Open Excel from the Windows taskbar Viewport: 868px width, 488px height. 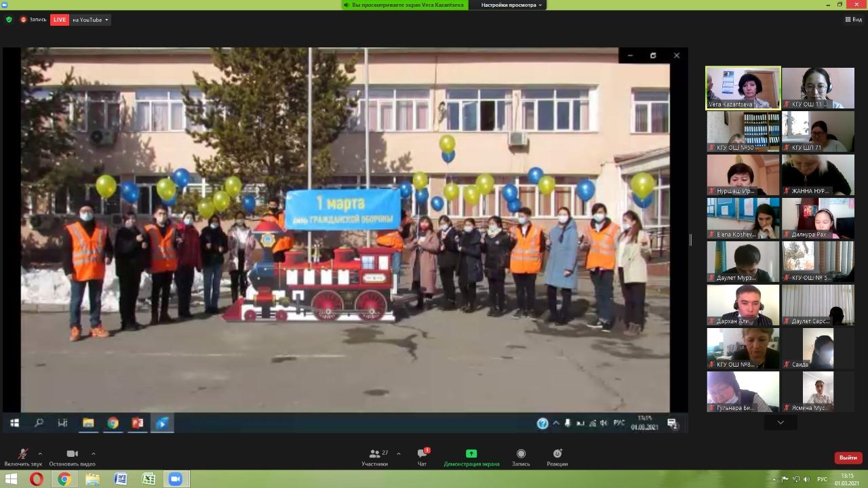pyautogui.click(x=149, y=479)
